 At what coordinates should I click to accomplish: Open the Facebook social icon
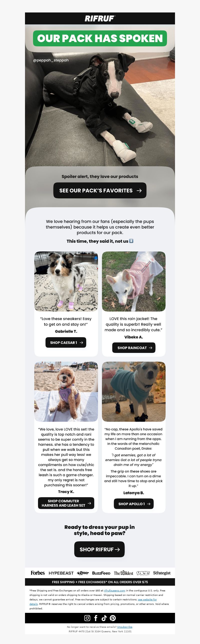click(96, 618)
